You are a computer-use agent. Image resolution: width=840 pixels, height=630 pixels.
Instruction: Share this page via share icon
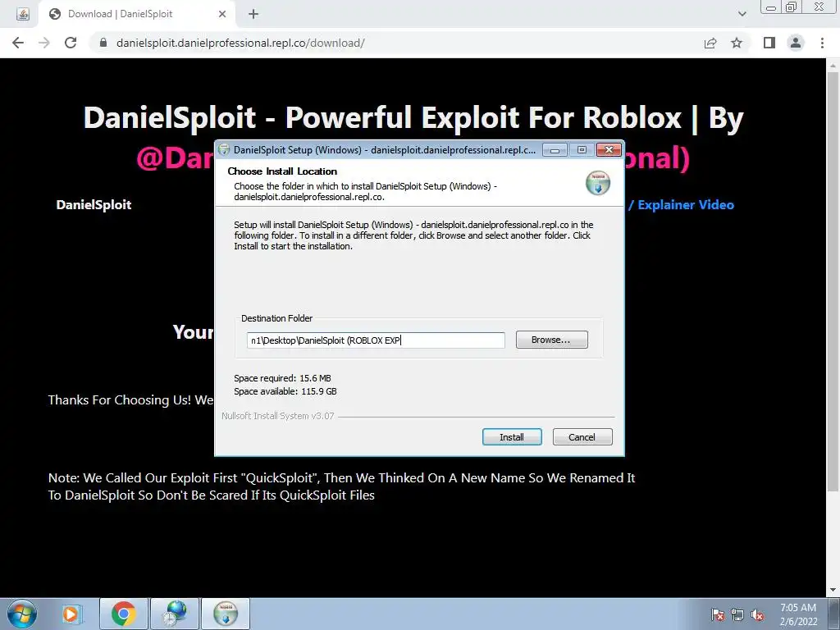[x=710, y=43]
